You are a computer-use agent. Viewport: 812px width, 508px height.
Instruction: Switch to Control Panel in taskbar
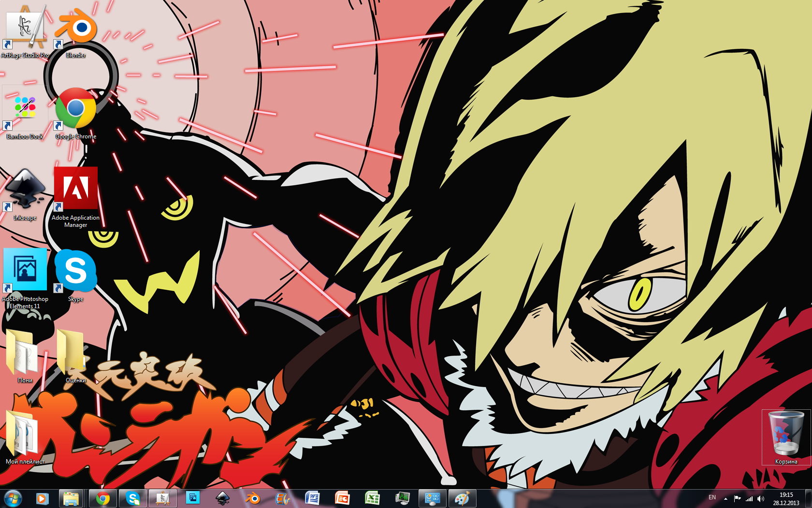(432, 498)
